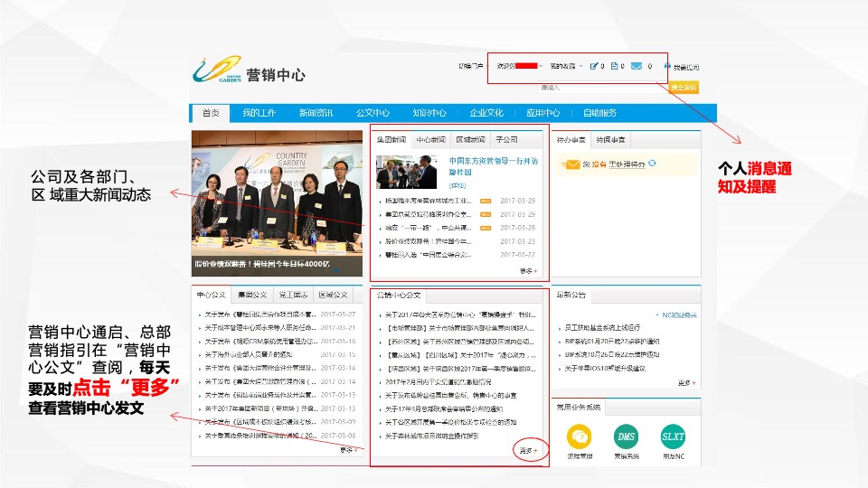The height and width of the screenshot is (488, 868).
Task: Open the large conference banner image
Action: [277, 203]
